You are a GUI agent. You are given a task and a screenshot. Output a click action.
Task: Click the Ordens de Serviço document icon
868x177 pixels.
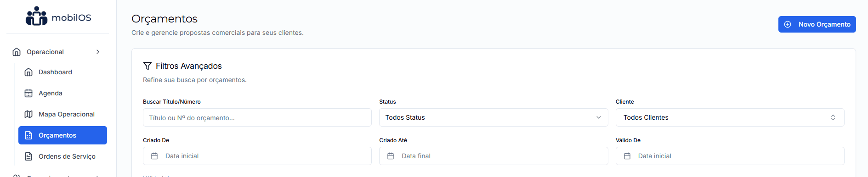[28, 156]
